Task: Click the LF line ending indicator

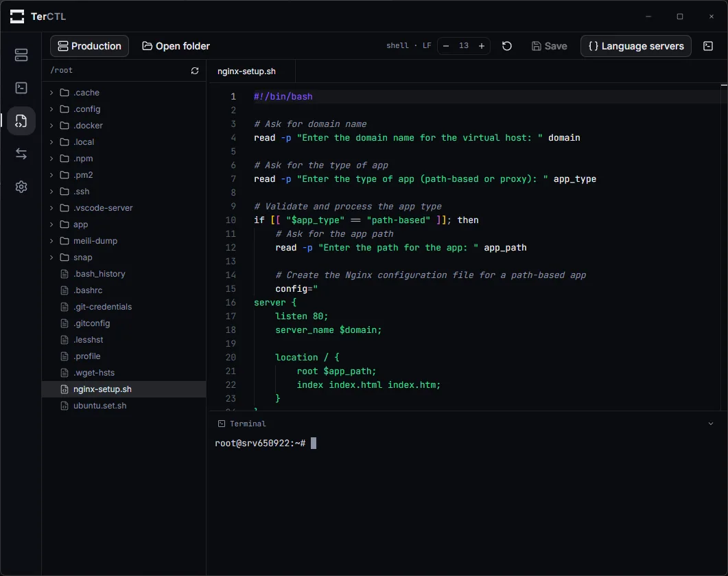Action: pyautogui.click(x=427, y=45)
